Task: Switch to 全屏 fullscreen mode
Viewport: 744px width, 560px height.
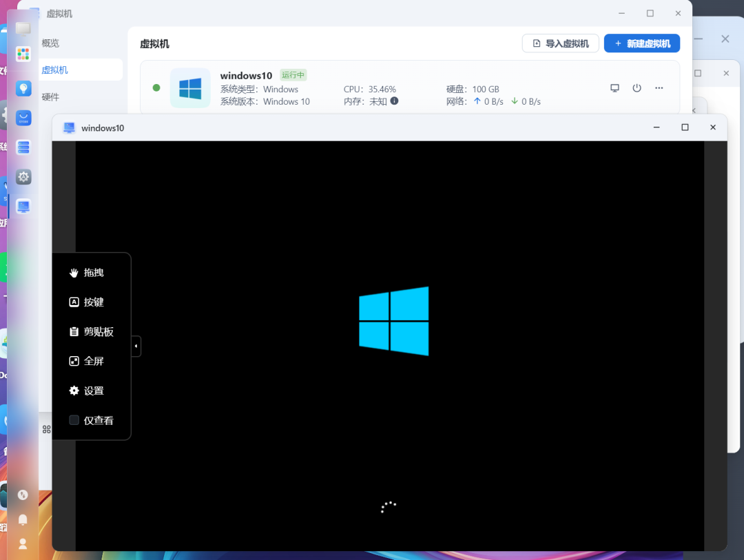Action: pyautogui.click(x=86, y=361)
